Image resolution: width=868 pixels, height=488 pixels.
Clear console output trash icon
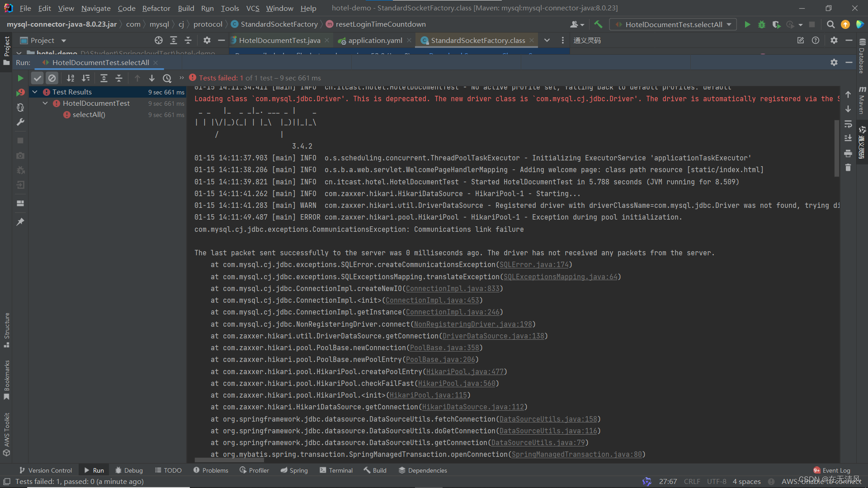pyautogui.click(x=848, y=168)
